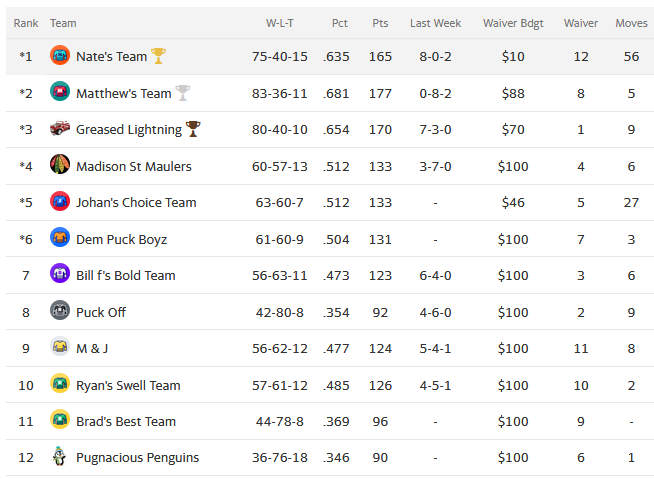Click Madison St Maulers team logo
This screenshot has width=654, height=479.
click(x=60, y=166)
